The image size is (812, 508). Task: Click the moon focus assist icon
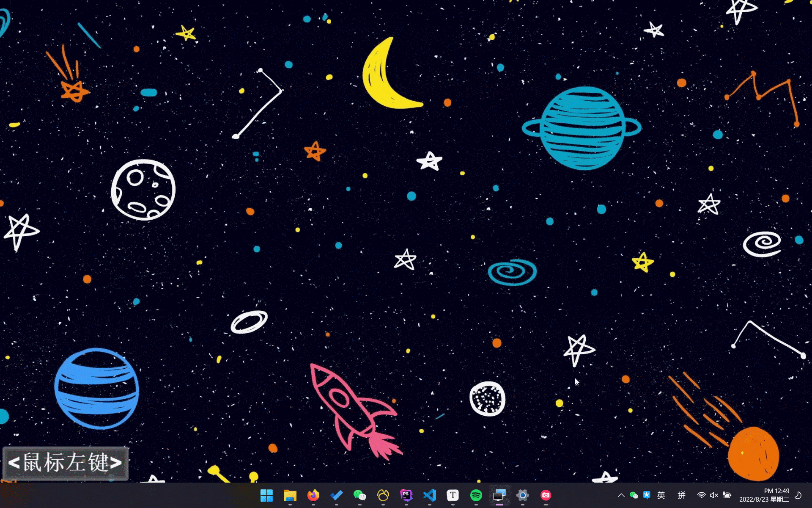798,495
